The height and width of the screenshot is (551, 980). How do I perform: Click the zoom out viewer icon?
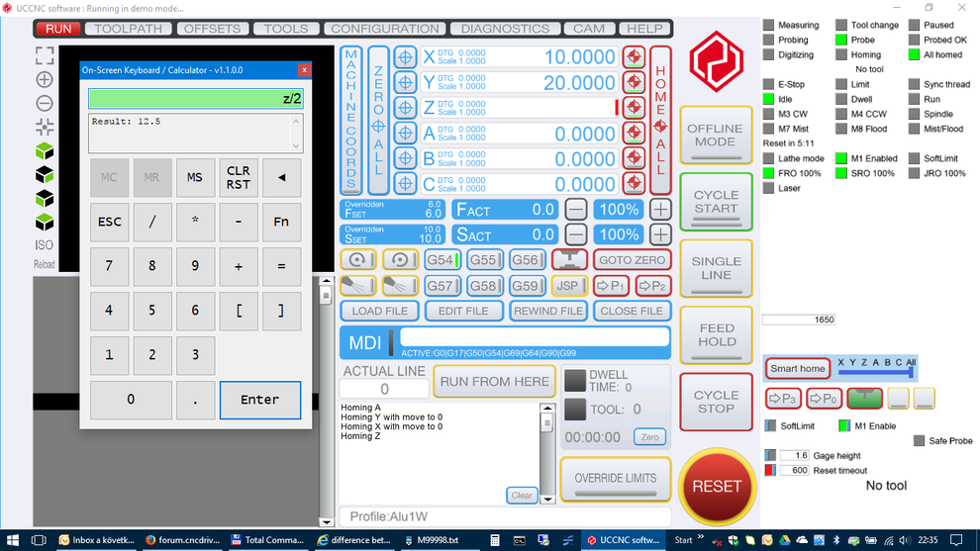click(x=45, y=103)
